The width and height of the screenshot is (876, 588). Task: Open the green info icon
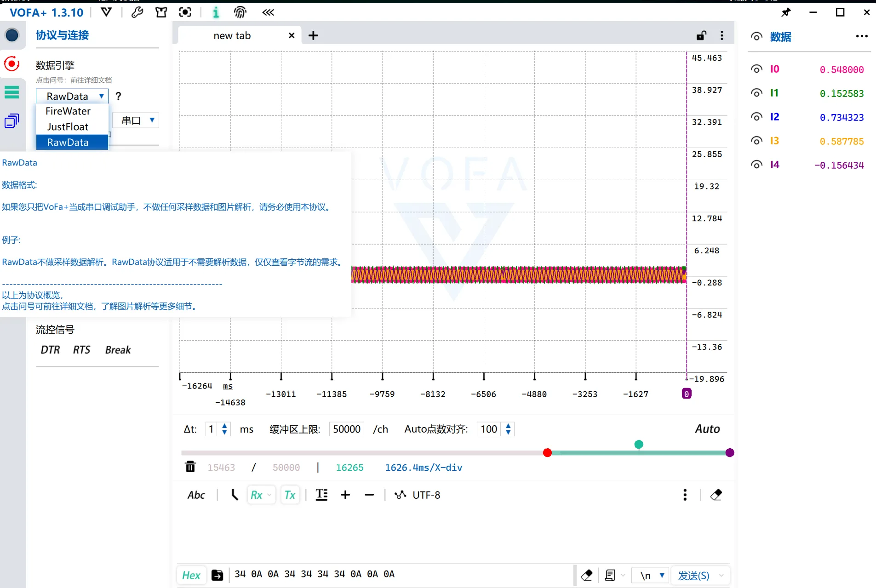pos(216,12)
